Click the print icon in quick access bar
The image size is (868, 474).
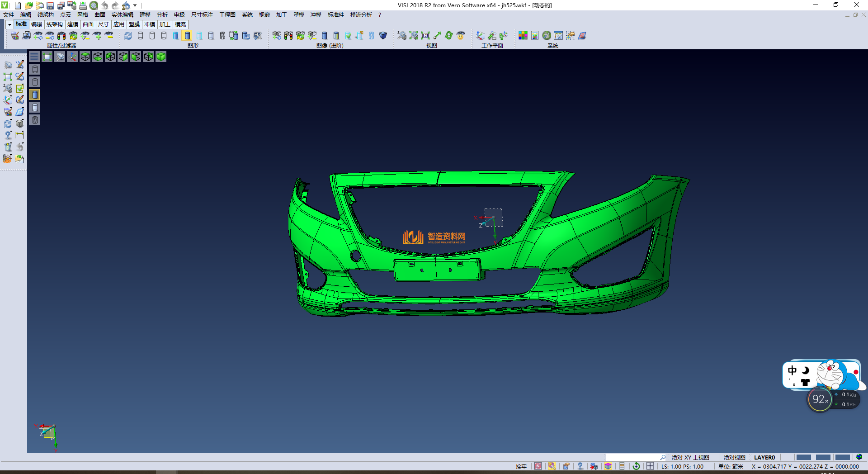[83, 5]
